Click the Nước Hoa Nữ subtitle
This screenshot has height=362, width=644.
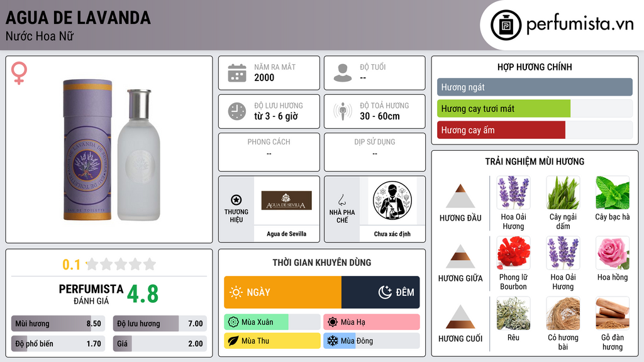point(40,36)
